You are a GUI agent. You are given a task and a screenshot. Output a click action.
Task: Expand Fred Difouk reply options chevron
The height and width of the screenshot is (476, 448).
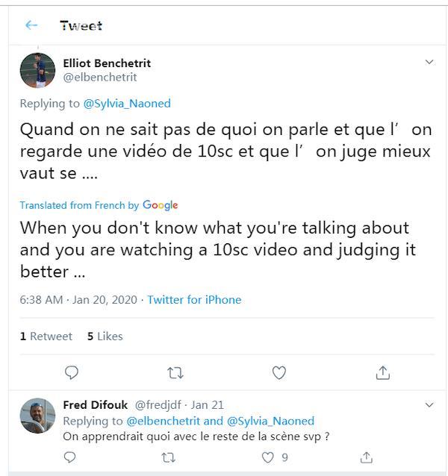coord(429,405)
